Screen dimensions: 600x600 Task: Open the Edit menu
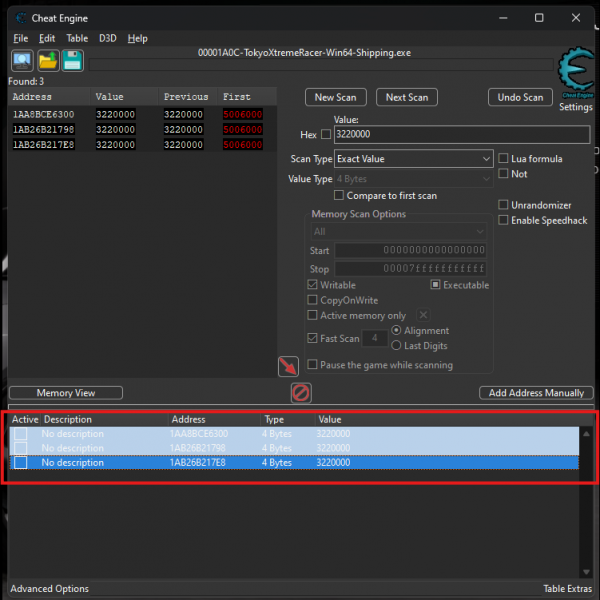tap(47, 38)
